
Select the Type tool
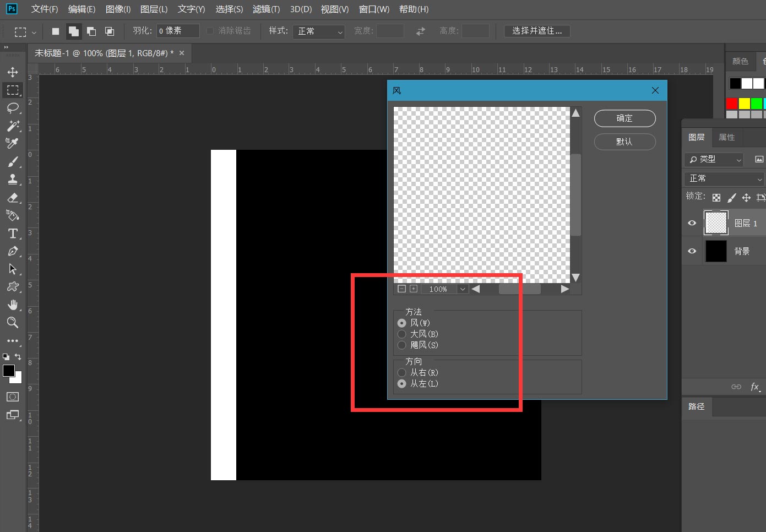click(x=13, y=234)
